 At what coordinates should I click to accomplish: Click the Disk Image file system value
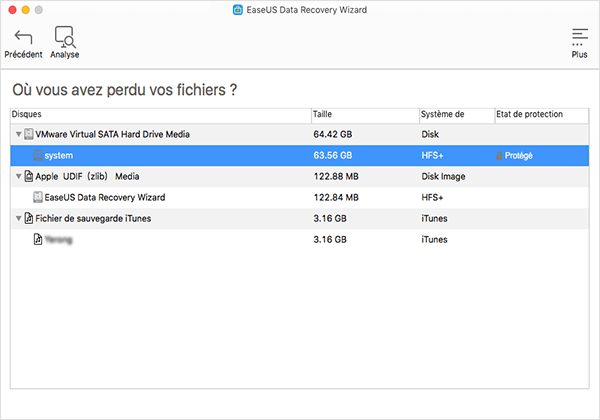[x=443, y=176]
